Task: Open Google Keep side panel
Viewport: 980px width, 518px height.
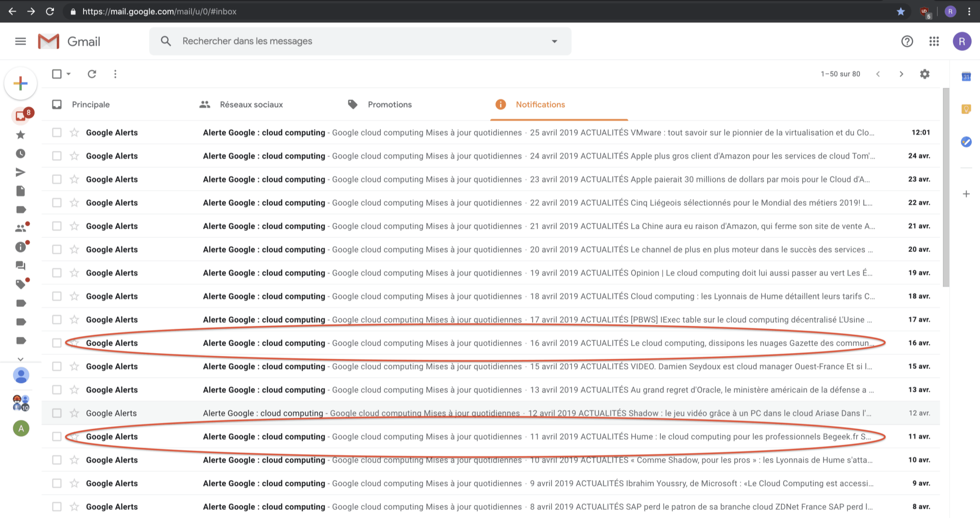Action: point(966,109)
